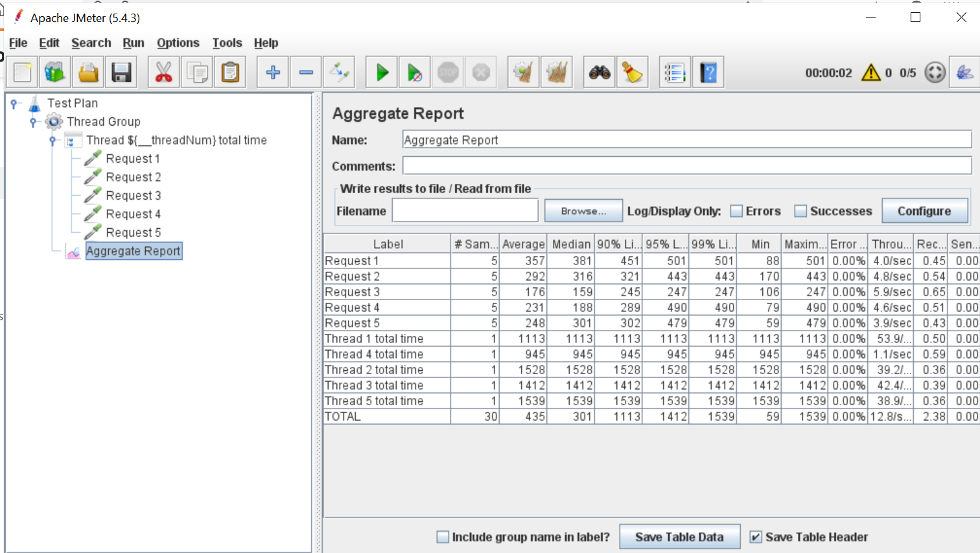
Task: Open the Run menu
Action: click(134, 43)
